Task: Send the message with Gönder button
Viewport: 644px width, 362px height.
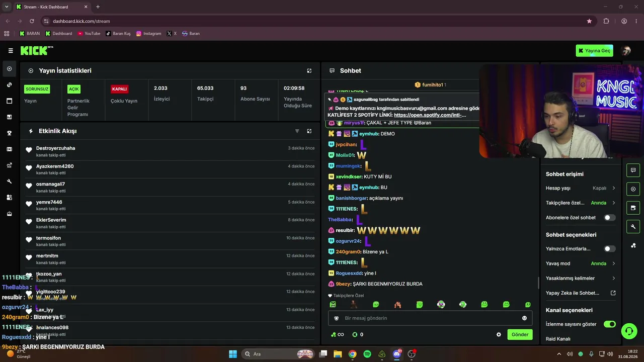Action: click(x=520, y=335)
